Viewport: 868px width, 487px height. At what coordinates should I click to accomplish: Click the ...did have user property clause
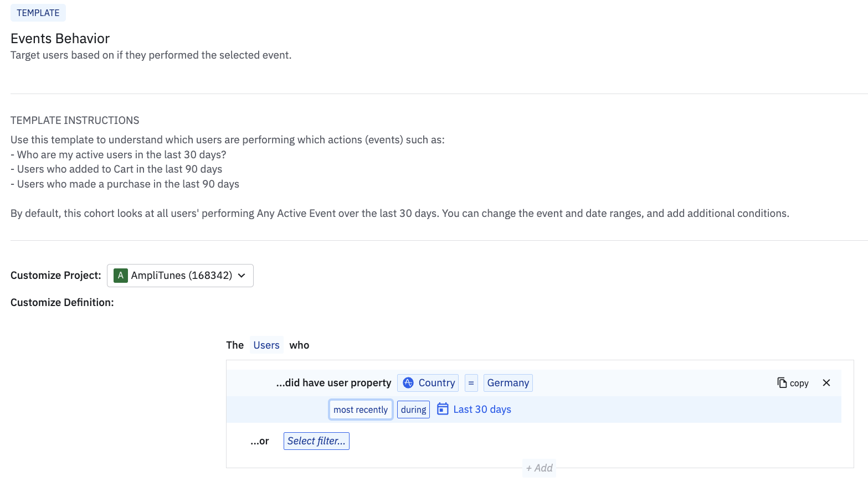333,383
